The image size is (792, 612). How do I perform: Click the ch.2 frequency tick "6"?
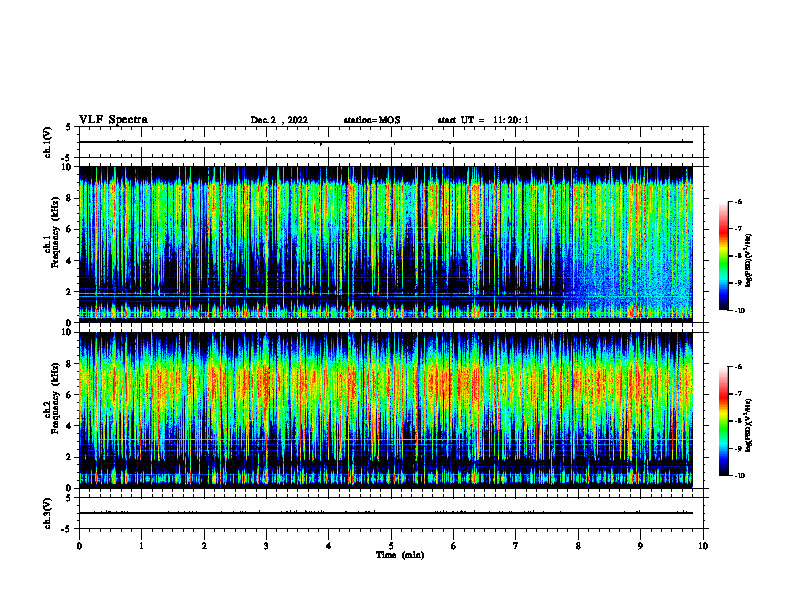coord(70,395)
